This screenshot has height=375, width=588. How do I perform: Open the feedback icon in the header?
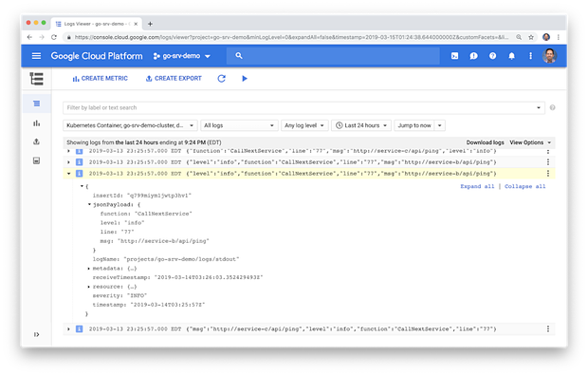473,56
